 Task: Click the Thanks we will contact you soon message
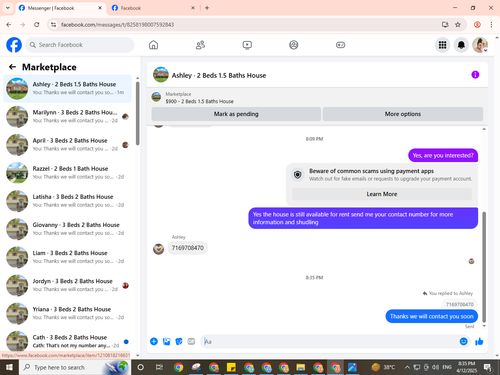point(432,316)
